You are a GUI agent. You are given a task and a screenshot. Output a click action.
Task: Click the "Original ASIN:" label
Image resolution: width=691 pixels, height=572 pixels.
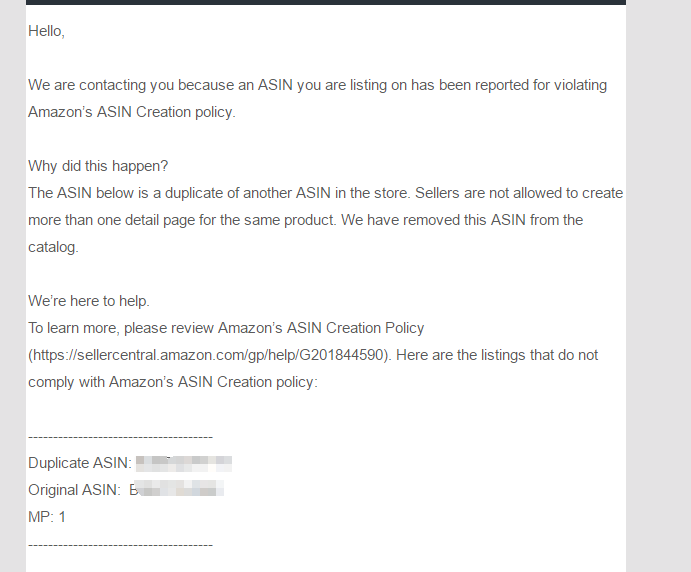[x=74, y=490]
